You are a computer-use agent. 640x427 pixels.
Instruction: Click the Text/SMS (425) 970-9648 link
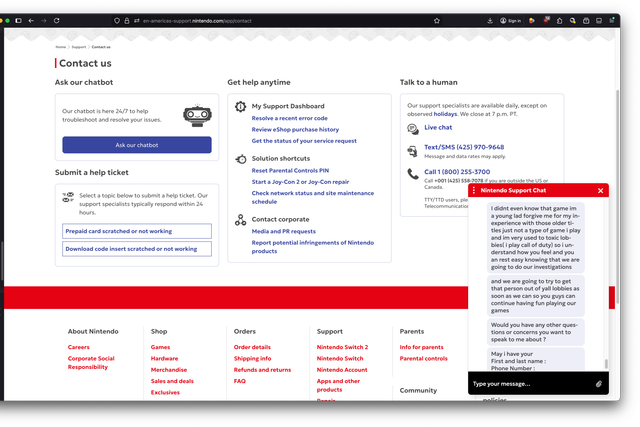[464, 147]
